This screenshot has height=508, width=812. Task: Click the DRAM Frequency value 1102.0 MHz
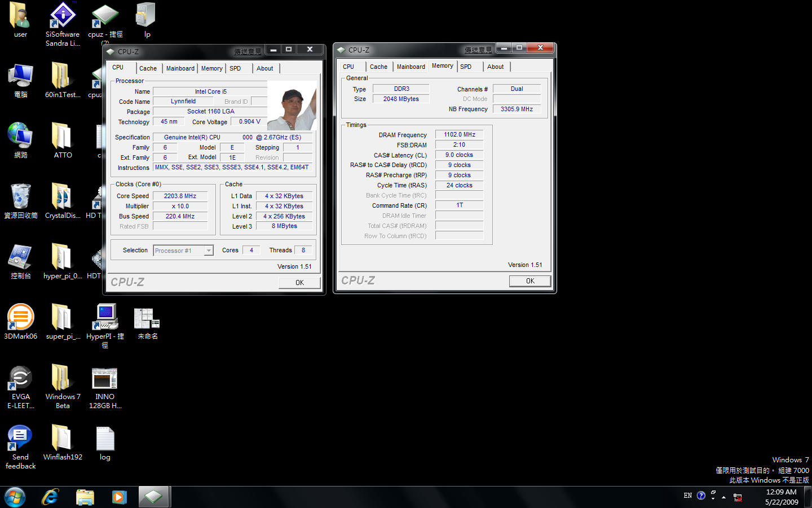click(460, 134)
